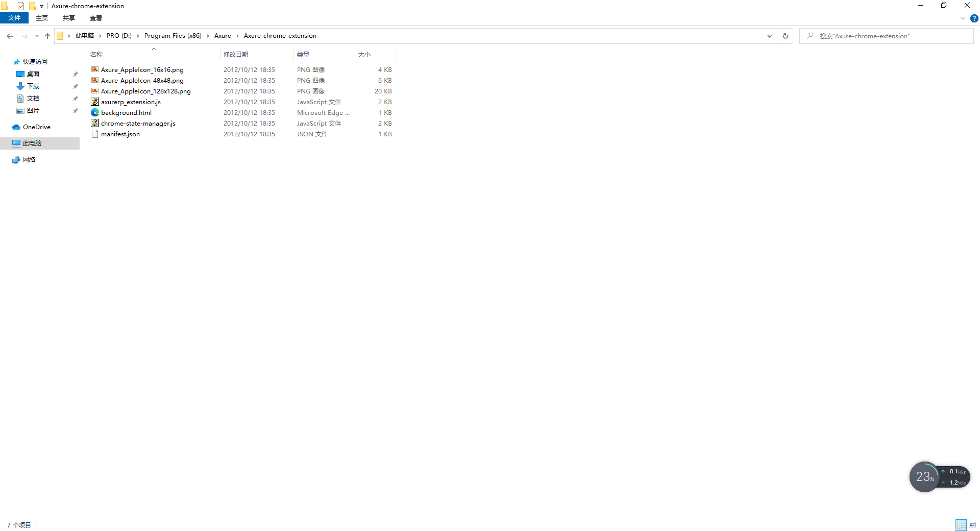Navigate to Program Files (x86) in breadcrumb
Viewport: 980px width, 531px height.
pyautogui.click(x=172, y=35)
